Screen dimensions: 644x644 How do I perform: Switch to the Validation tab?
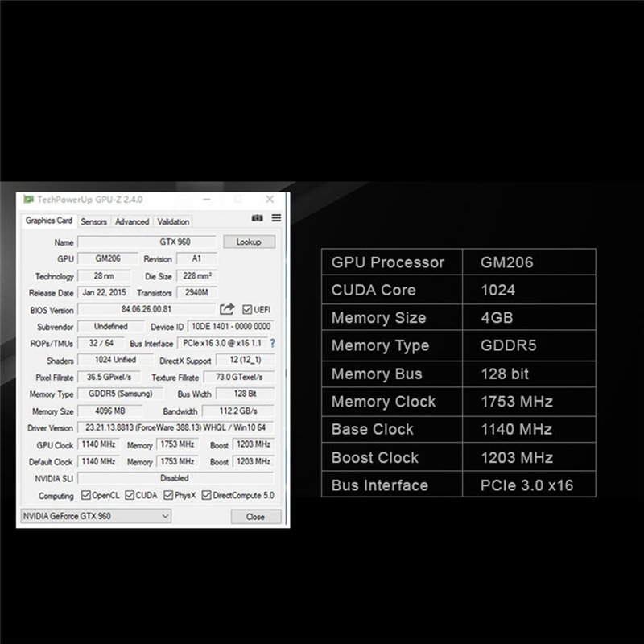(x=173, y=222)
